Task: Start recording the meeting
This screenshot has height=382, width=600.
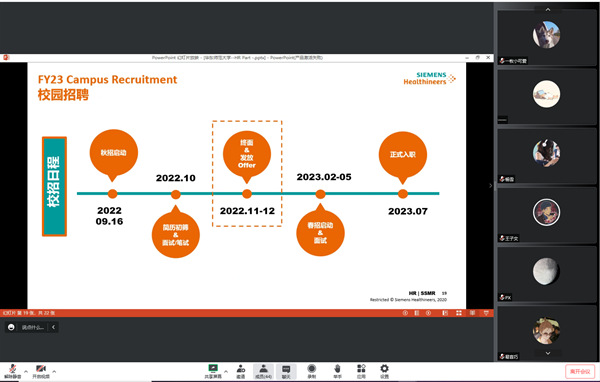Action: coord(312,371)
